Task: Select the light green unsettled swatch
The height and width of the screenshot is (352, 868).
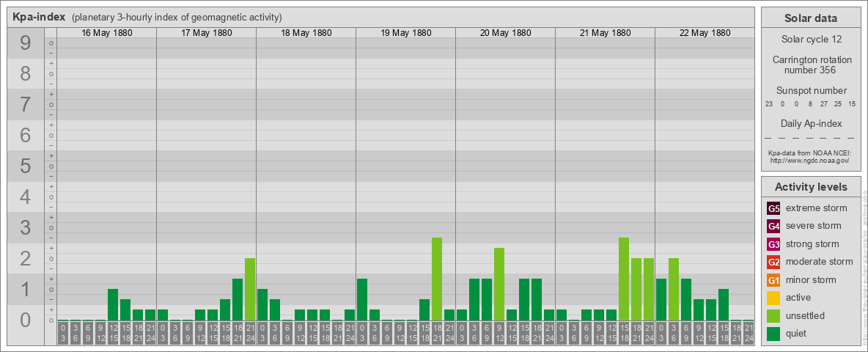Action: pos(773,315)
